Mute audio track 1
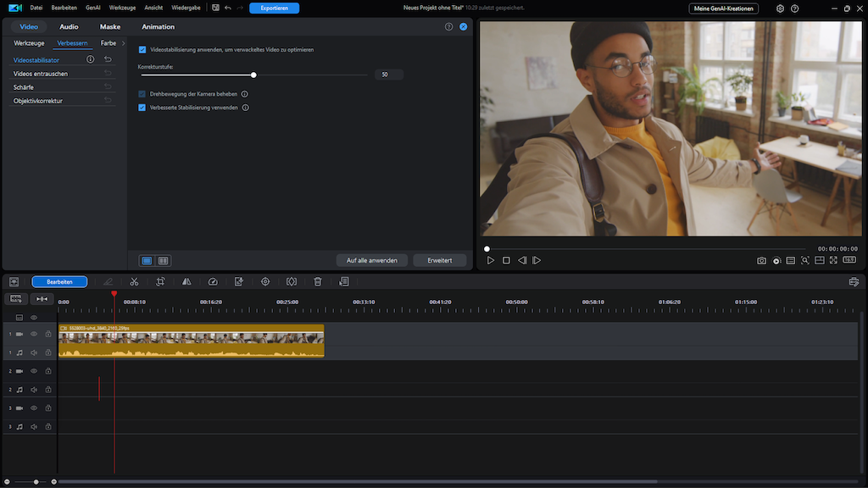868x488 pixels. pyautogui.click(x=34, y=352)
